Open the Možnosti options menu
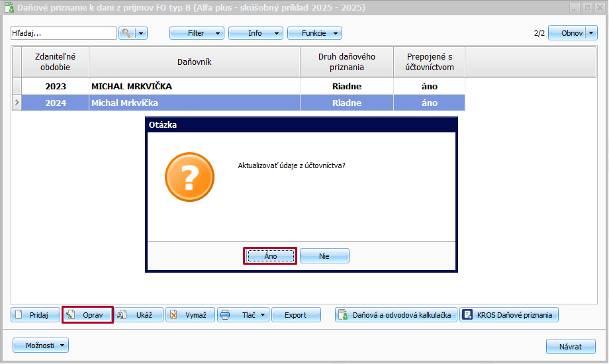609x364 pixels. [x=40, y=345]
